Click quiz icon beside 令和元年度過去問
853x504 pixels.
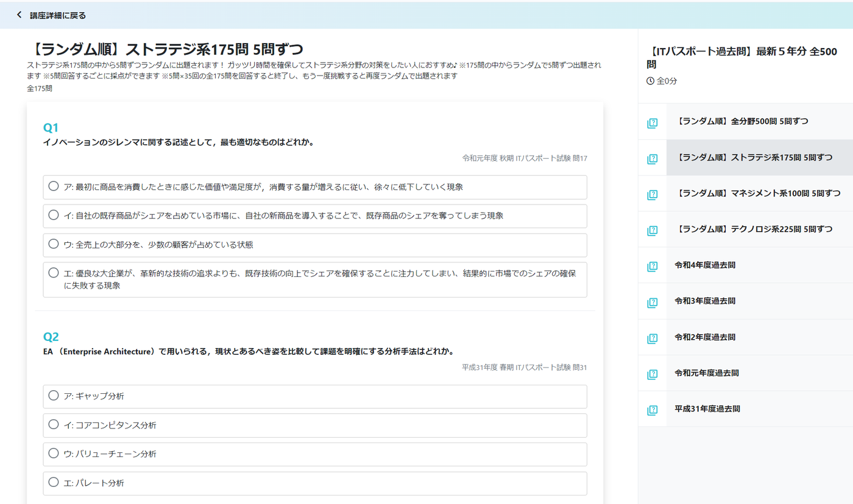click(x=653, y=374)
